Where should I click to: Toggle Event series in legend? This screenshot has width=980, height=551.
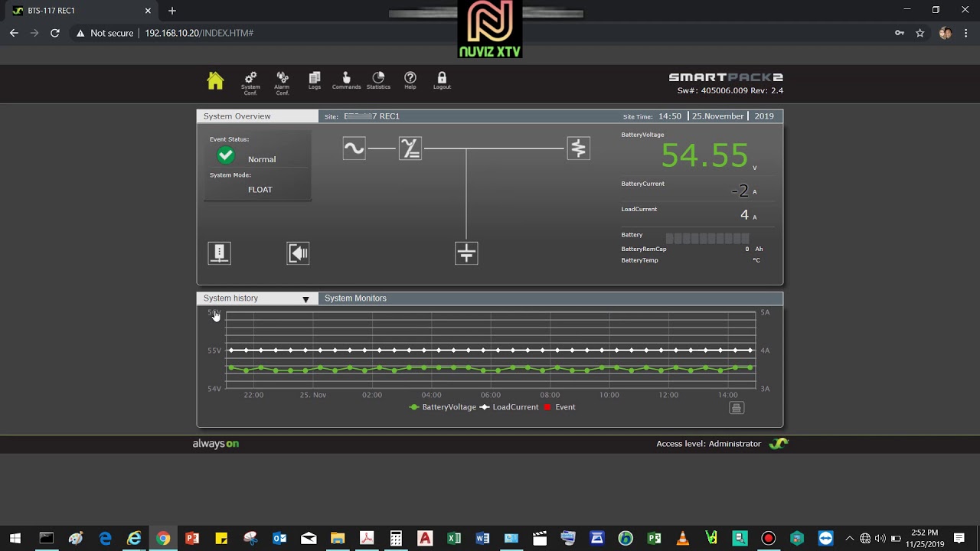point(560,407)
